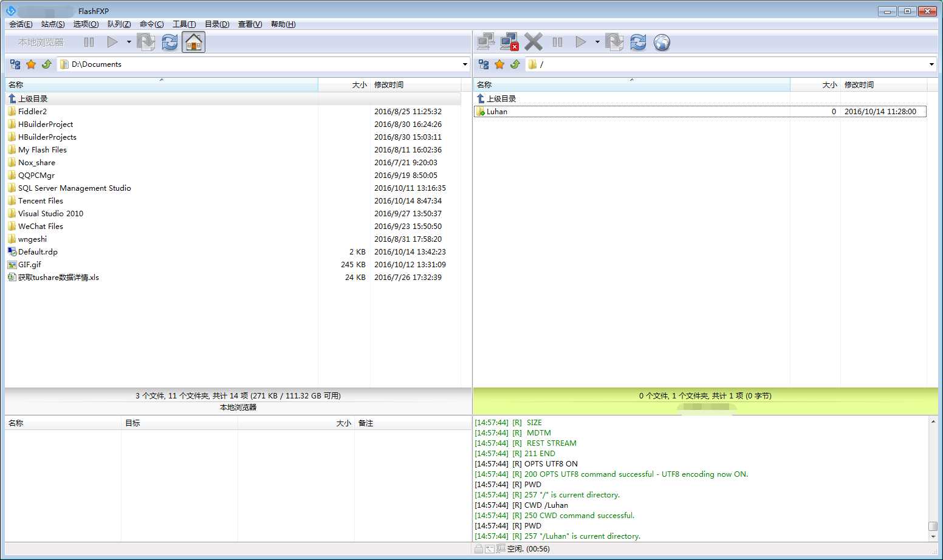Click the log panel scroll up arrow
The width and height of the screenshot is (943, 560).
tap(933, 422)
